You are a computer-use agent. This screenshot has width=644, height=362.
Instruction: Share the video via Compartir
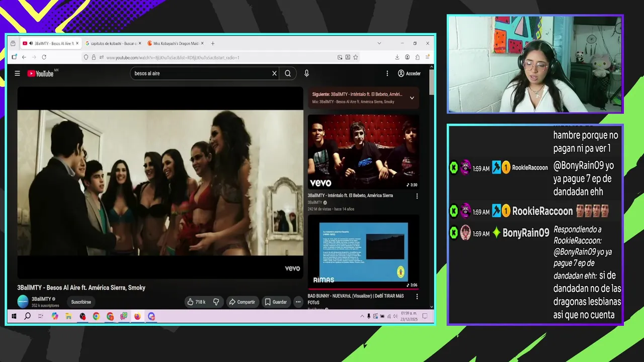(x=242, y=302)
